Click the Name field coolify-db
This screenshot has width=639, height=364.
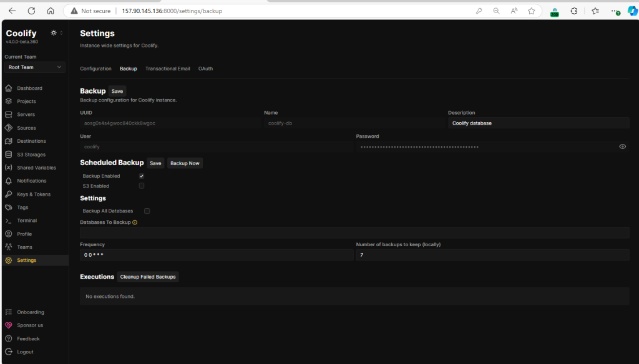click(354, 123)
